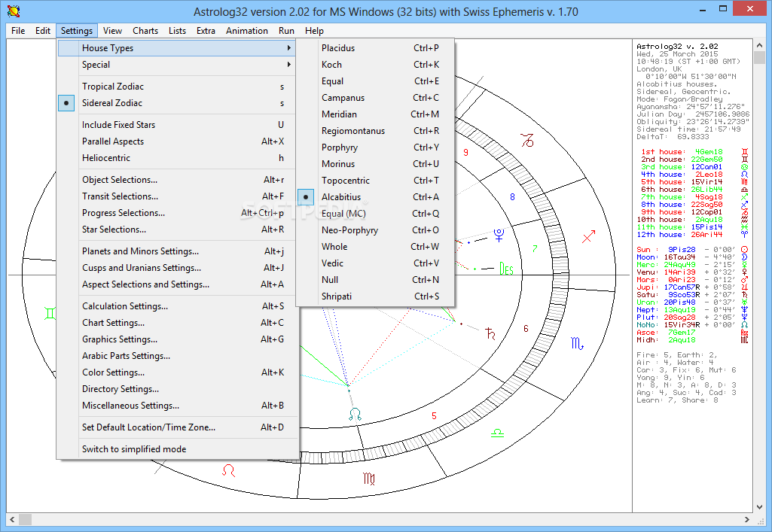Open Directory Settings dialog
772x532 pixels.
(177, 389)
